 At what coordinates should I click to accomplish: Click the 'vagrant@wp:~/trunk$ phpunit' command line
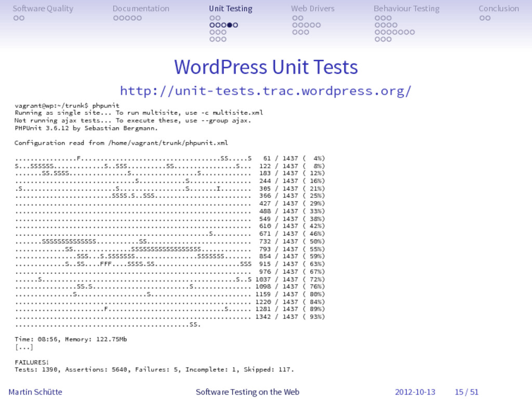click(67, 105)
